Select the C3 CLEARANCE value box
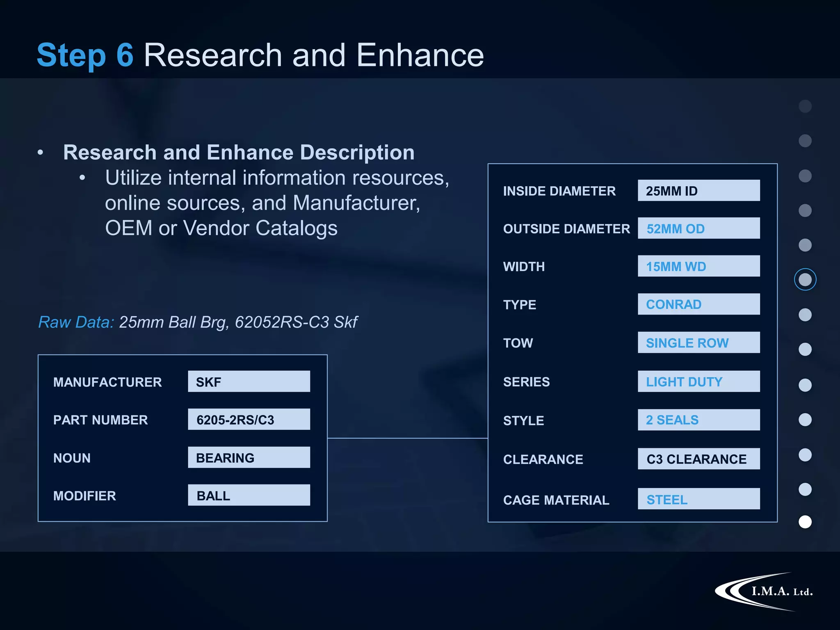 (698, 459)
